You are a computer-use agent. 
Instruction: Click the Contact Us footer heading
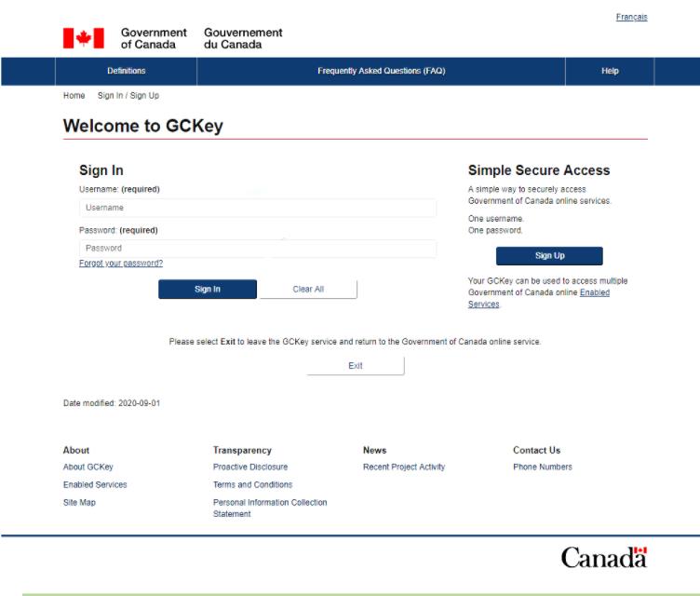point(536,451)
